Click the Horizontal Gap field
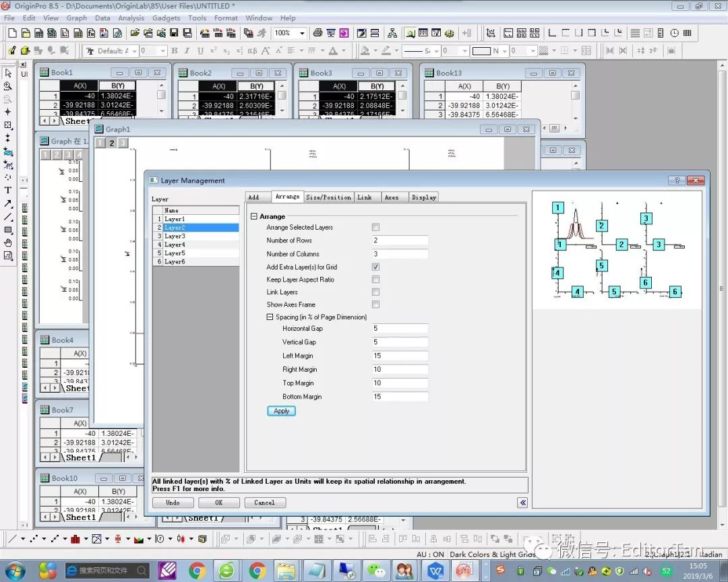This screenshot has height=582, width=728. pos(400,329)
